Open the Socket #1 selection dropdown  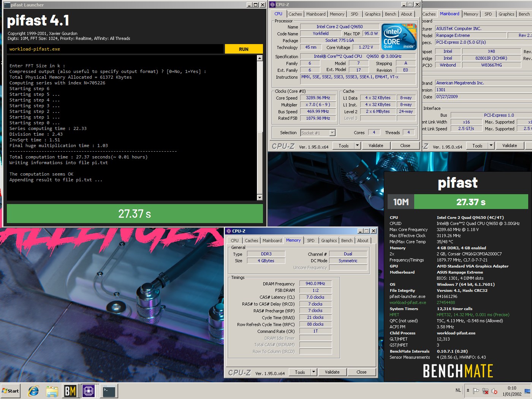318,133
